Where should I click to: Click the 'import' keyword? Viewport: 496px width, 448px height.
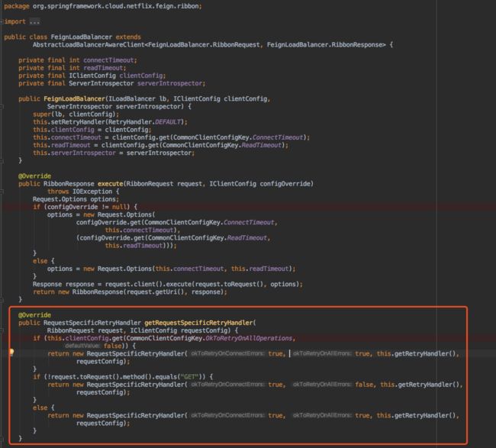[x=14, y=22]
